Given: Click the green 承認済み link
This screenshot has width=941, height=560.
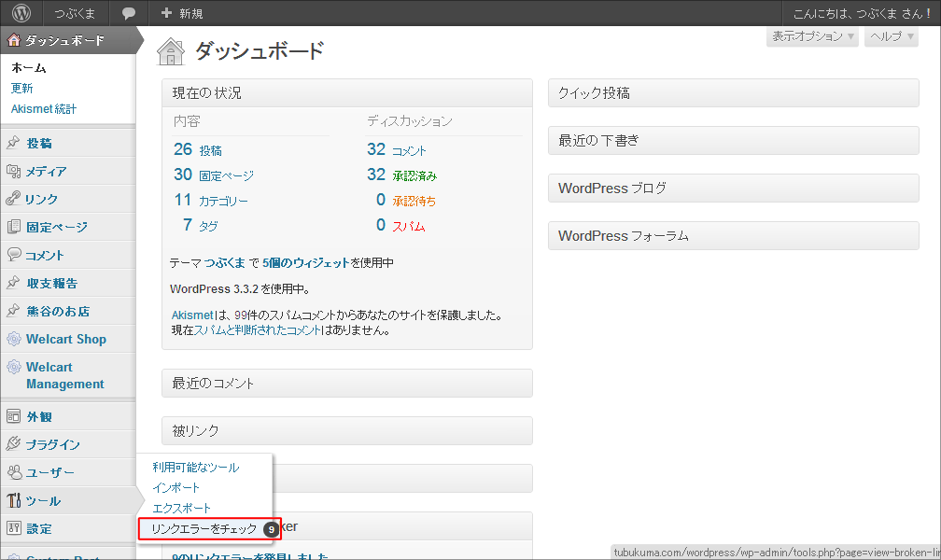Looking at the screenshot, I should coord(414,175).
